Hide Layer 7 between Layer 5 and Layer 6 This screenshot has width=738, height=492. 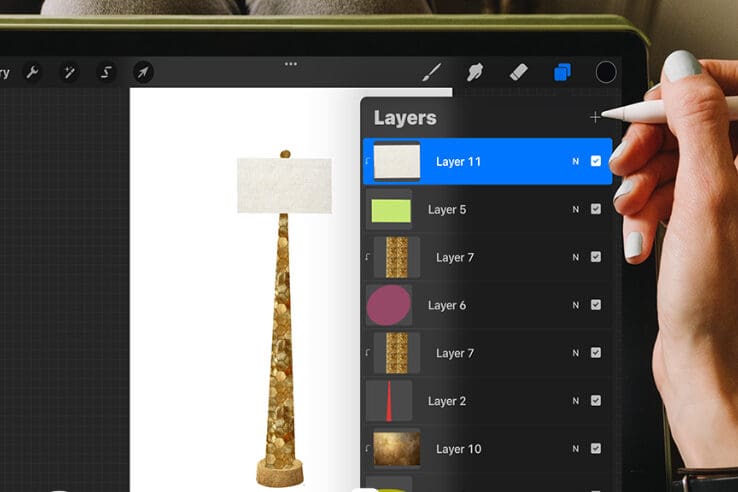pos(596,257)
